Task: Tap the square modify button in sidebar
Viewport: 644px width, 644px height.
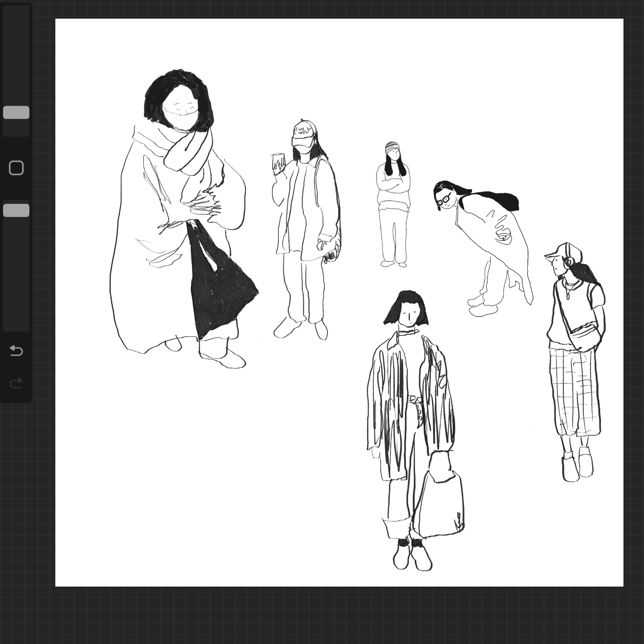Action: point(16,168)
